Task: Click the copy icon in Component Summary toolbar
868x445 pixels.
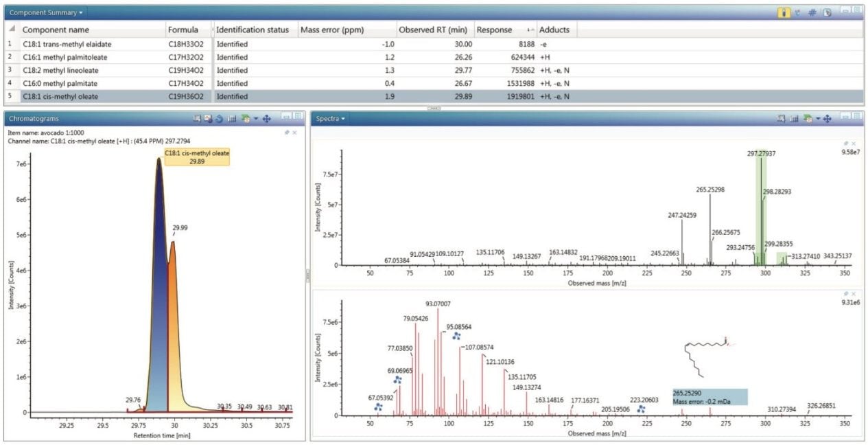Action: tap(827, 12)
